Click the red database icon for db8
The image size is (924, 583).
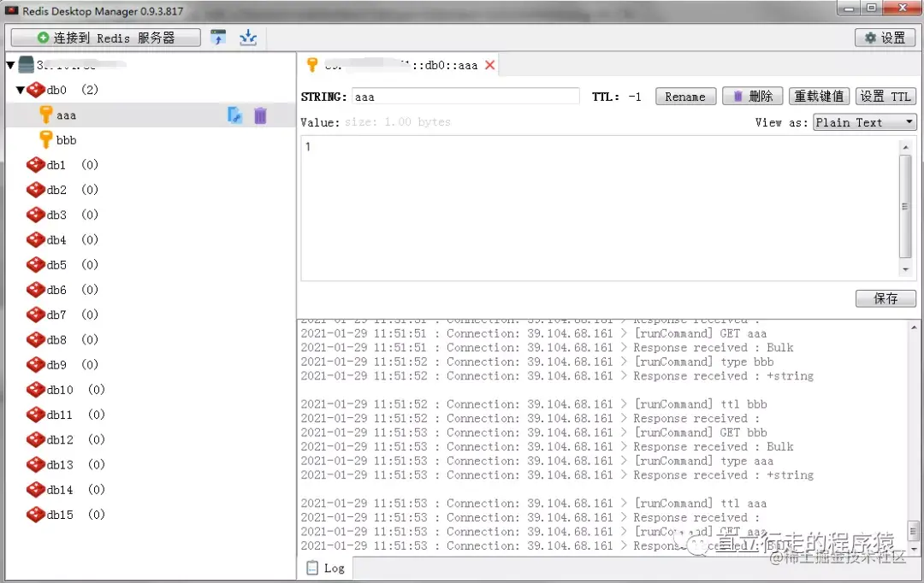tap(36, 339)
